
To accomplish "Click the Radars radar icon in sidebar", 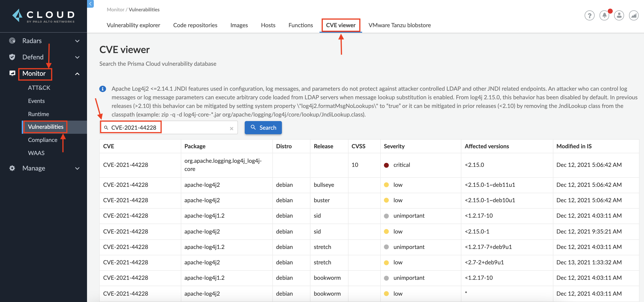I will click(x=12, y=41).
